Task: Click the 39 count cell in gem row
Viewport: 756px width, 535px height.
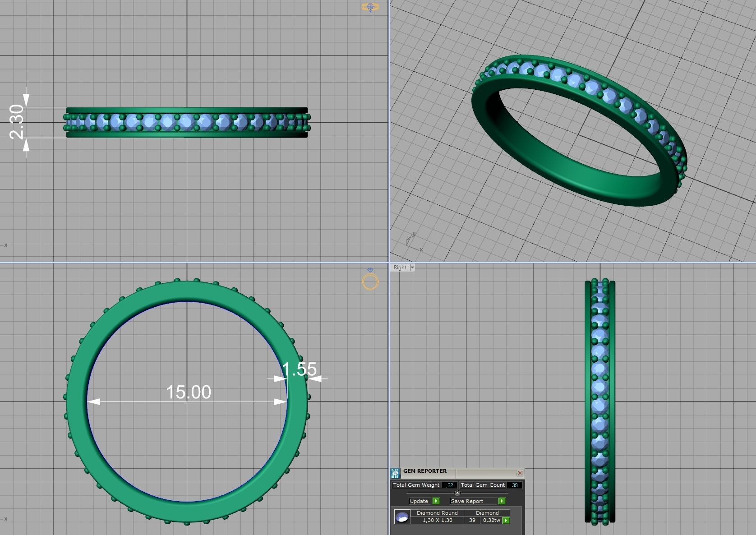Action: coord(472,520)
